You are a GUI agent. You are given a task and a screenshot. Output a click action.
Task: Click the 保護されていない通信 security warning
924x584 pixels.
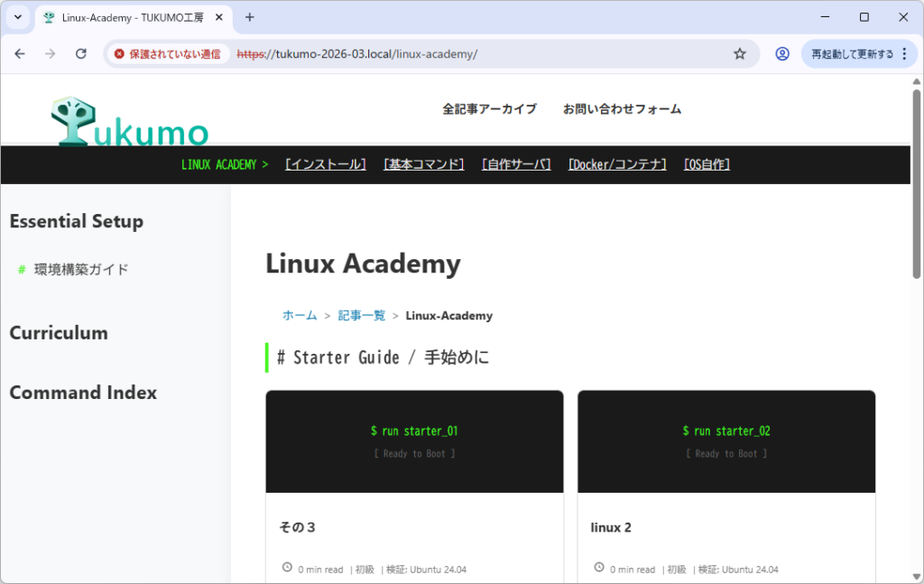pos(167,54)
